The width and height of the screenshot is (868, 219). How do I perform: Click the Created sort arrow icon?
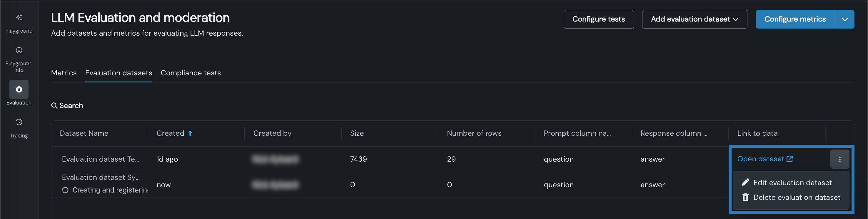click(x=190, y=133)
